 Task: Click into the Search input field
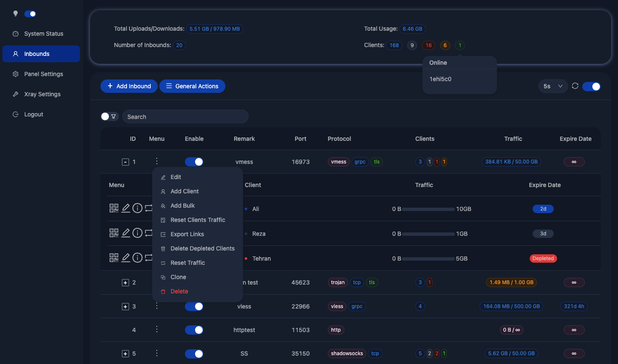(185, 117)
